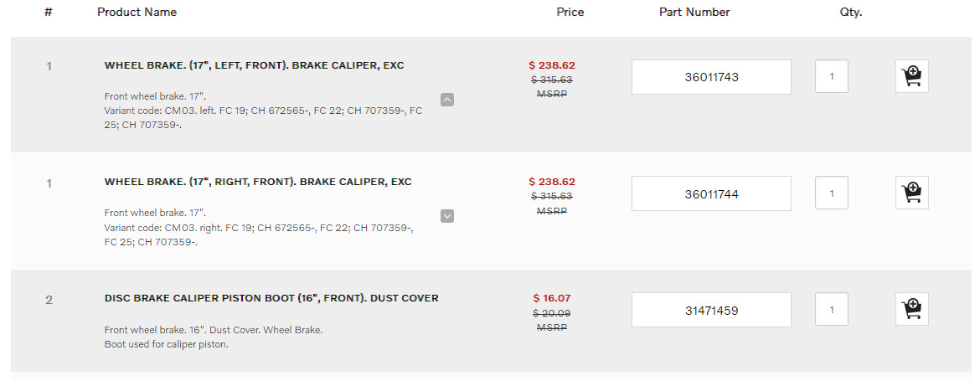Click the Price column header
This screenshot has height=381, width=980.
tap(570, 13)
